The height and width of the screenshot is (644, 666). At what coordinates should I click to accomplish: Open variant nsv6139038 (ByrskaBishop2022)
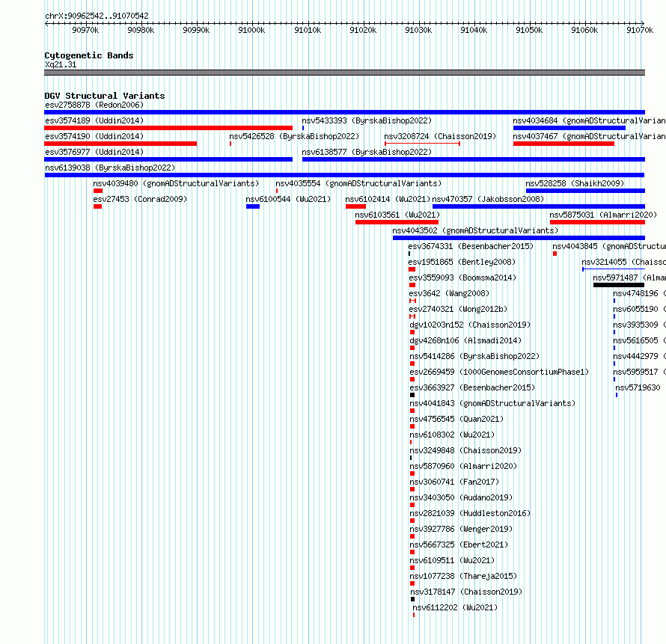110,168
